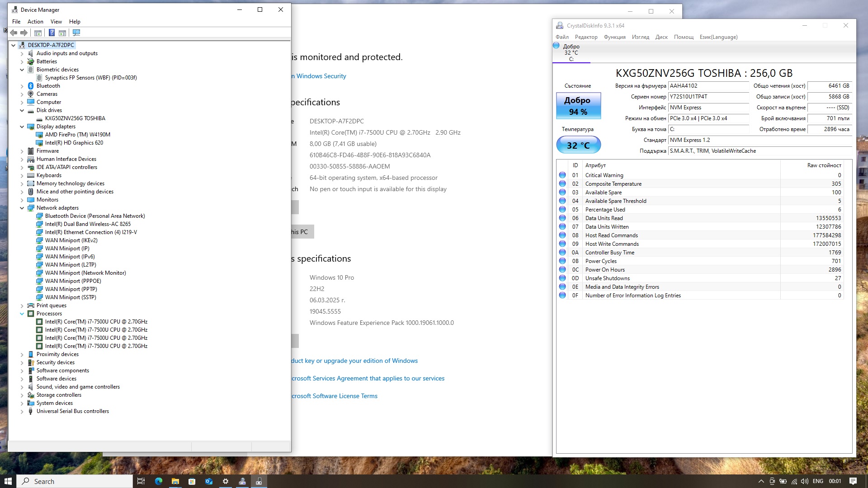This screenshot has height=488, width=868.
Task: Click the Windows Search box on taskbar
Action: click(75, 481)
